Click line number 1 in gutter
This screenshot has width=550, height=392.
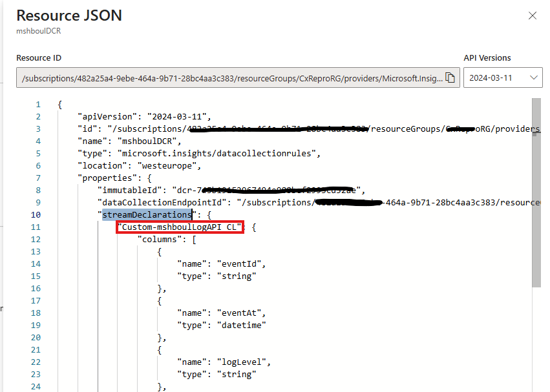(x=38, y=104)
